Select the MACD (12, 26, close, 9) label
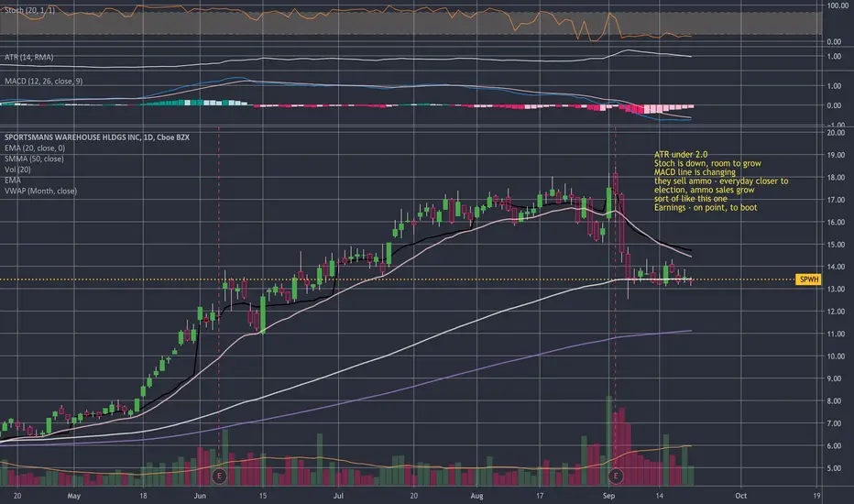The image size is (854, 504). point(44,82)
